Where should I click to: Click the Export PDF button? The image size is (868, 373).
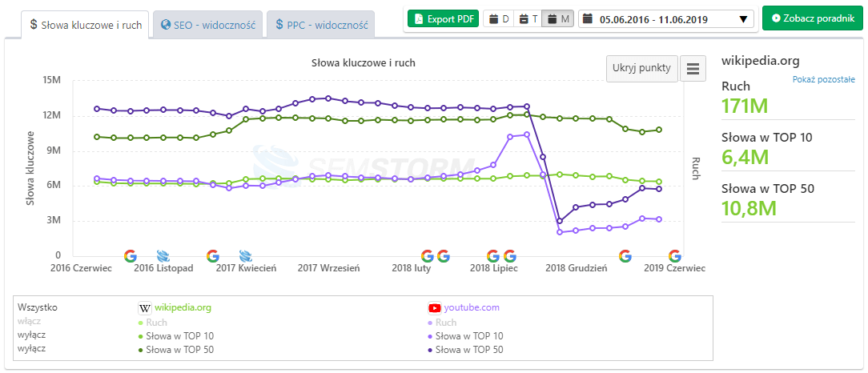(443, 18)
